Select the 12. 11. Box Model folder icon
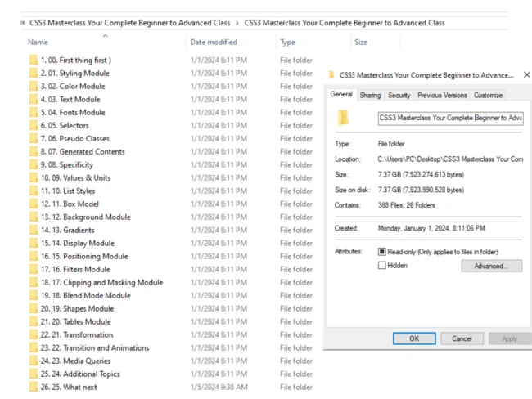532x399 pixels. pyautogui.click(x=33, y=204)
